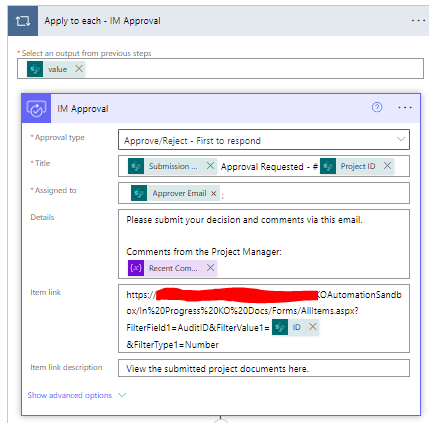Click into the Item link URL field
The width and height of the screenshot is (429, 423).
tap(264, 318)
